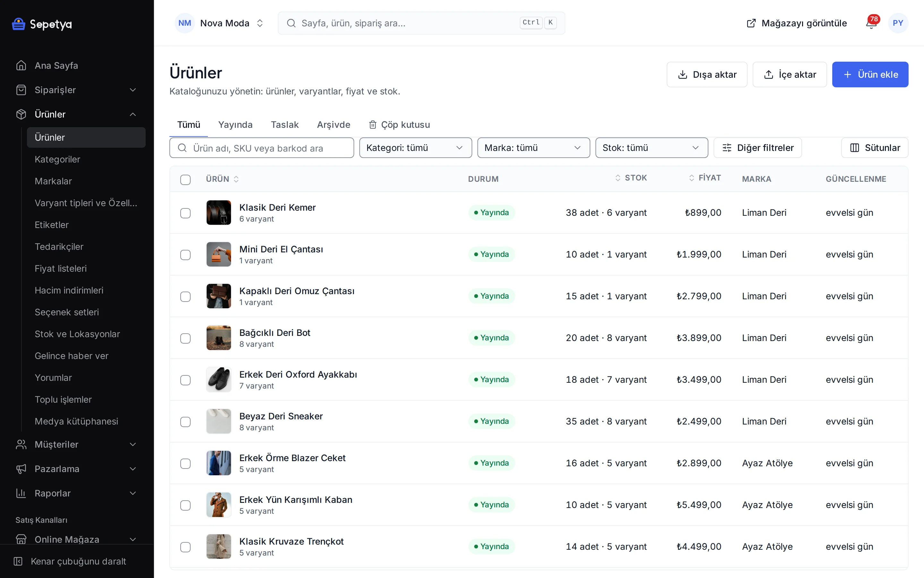Image resolution: width=924 pixels, height=578 pixels.
Task: Click the NM store avatar
Action: [x=185, y=23]
